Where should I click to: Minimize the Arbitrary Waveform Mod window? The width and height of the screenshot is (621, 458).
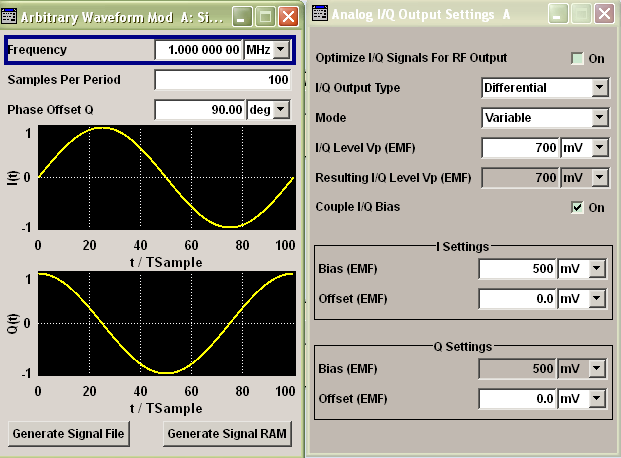click(242, 17)
